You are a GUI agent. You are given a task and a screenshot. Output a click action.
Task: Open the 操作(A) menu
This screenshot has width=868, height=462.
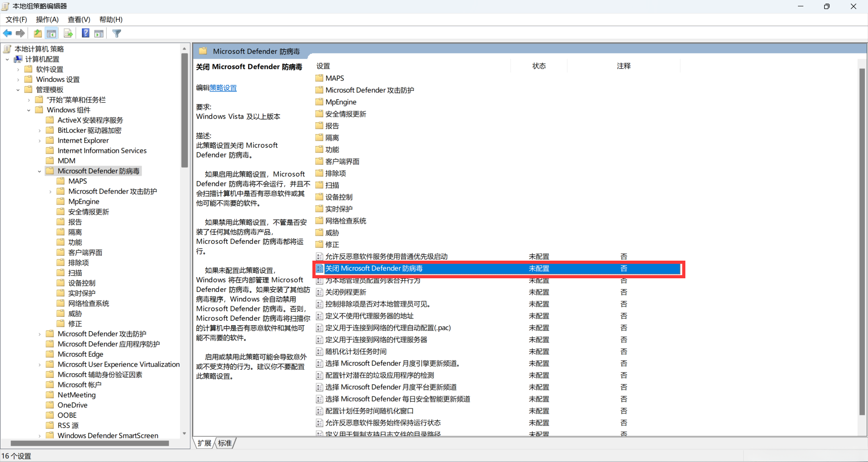(x=47, y=19)
